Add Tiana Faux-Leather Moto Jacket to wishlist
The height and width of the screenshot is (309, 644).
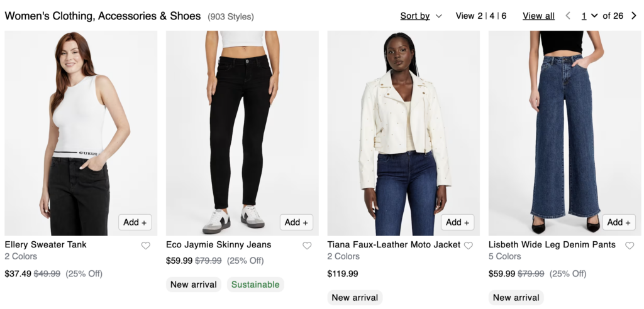click(x=469, y=246)
